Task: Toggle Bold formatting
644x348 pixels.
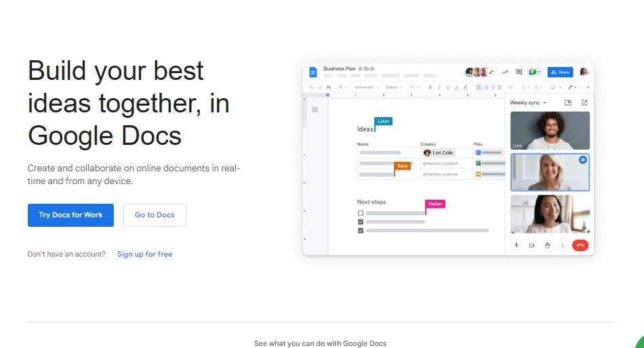Action: pos(430,87)
